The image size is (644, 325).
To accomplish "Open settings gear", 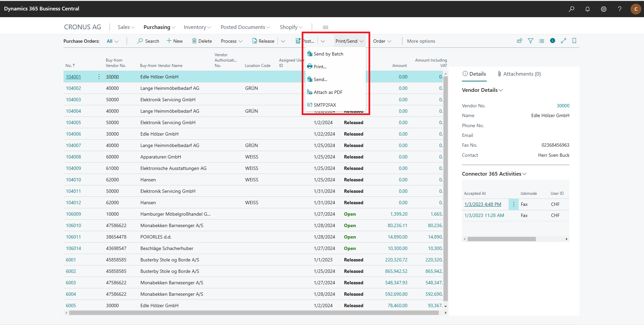I will tap(603, 9).
